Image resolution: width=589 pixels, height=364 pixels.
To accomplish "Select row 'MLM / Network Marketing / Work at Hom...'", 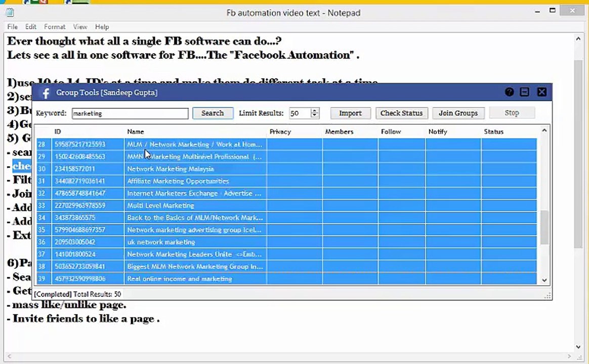I will (286, 144).
